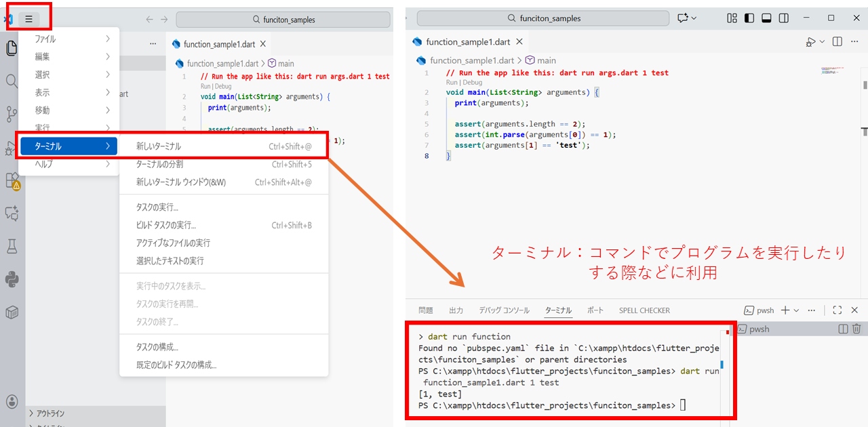Viewport: 868px width, 427px height.
Task: Open the hamburger application menu button
Action: tap(28, 19)
